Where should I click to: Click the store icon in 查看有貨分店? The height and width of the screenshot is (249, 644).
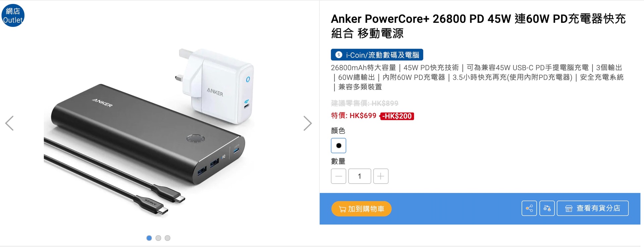pos(569,208)
